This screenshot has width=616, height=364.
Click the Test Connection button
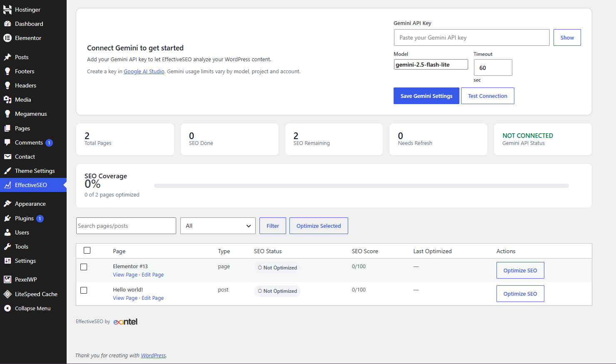pos(488,96)
